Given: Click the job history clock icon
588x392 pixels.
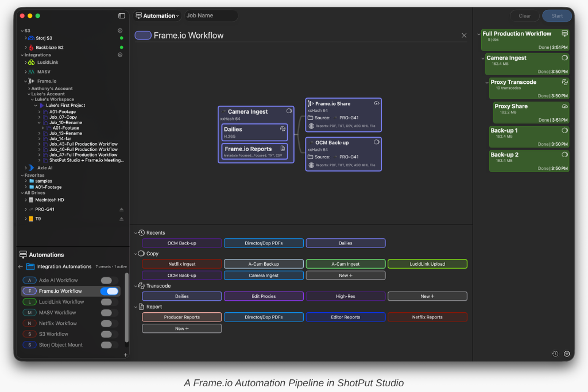Looking at the screenshot, I should tap(555, 354).
